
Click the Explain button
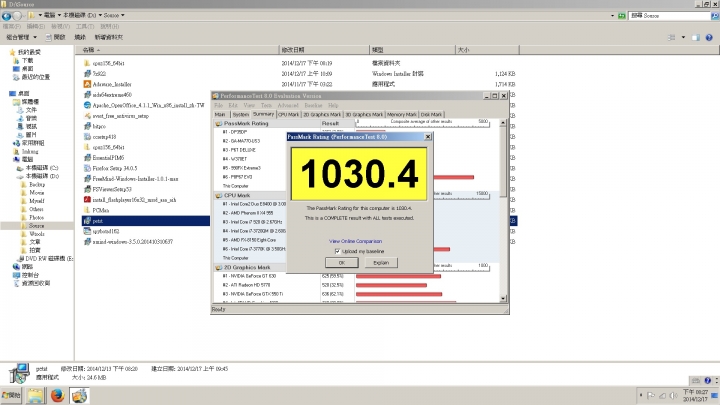click(x=381, y=263)
